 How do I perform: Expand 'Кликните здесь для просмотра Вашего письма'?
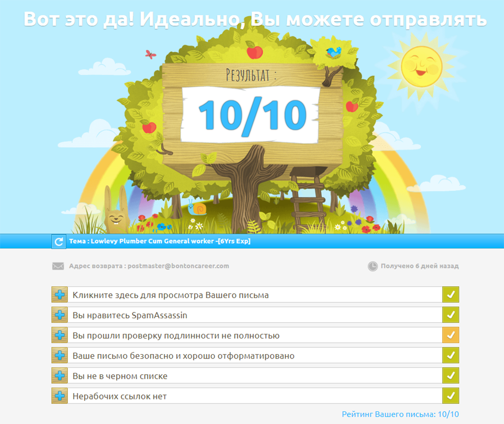[59, 294]
